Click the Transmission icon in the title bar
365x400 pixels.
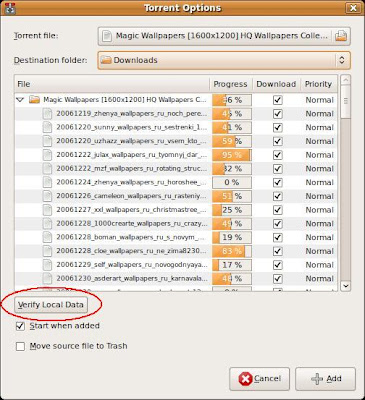click(10, 8)
